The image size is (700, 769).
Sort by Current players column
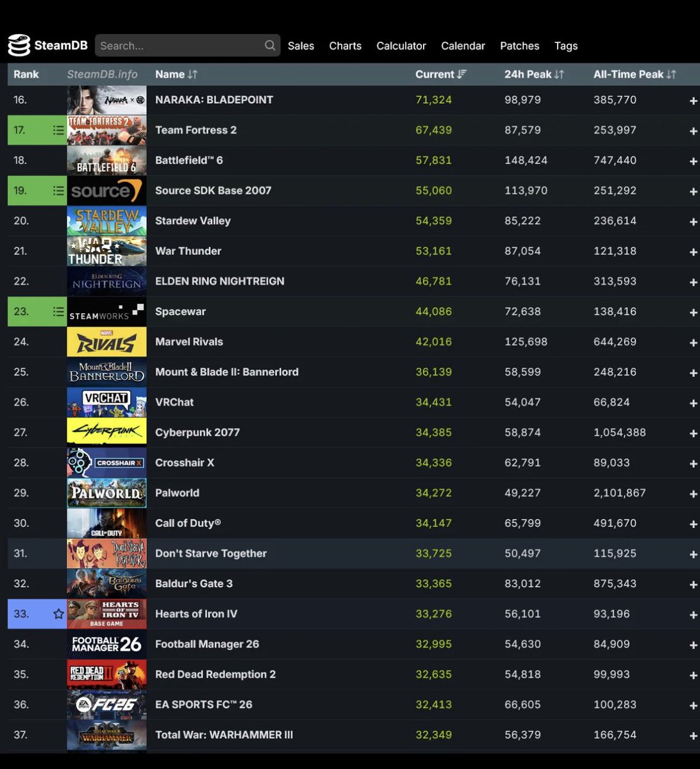pyautogui.click(x=441, y=74)
